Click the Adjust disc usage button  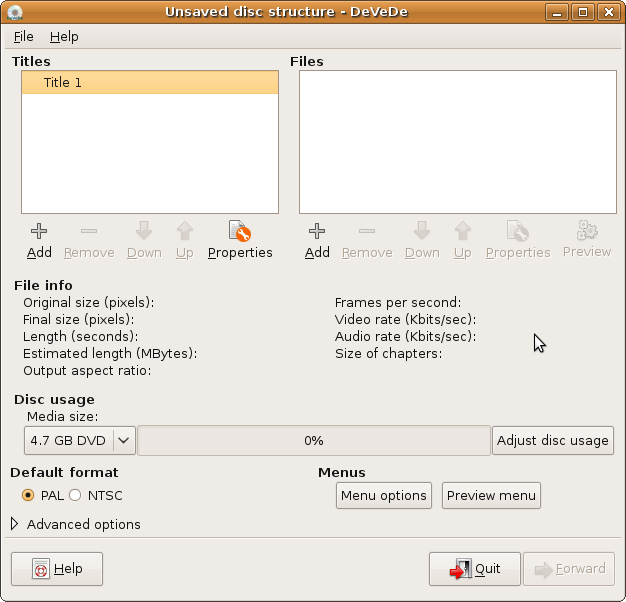[x=552, y=440]
